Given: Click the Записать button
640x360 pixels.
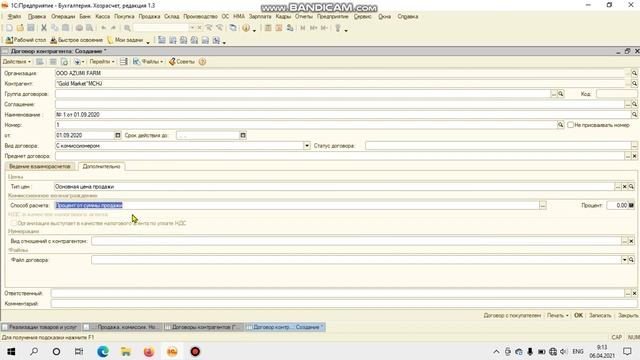Looking at the screenshot, I should click(x=600, y=316).
